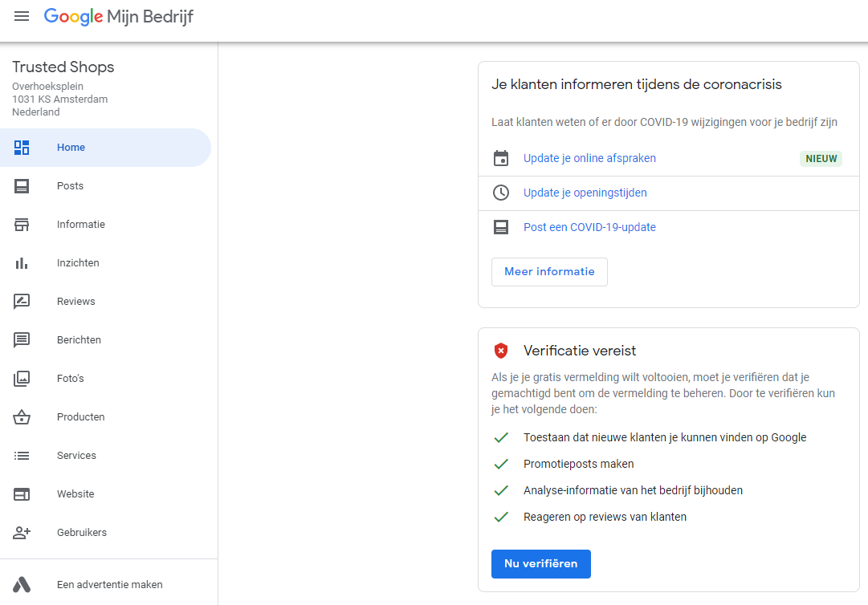The height and width of the screenshot is (605, 868).
Task: Click the Reviews icon in sidebar
Action: [22, 302]
